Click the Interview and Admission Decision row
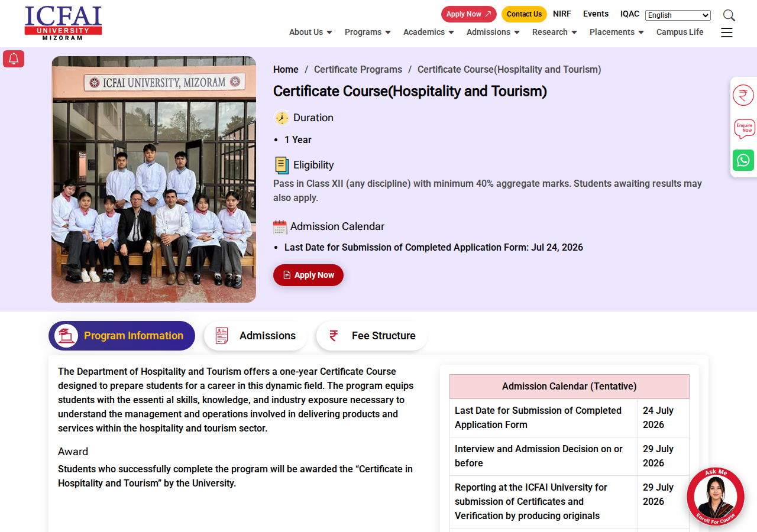The image size is (757, 532). click(x=570, y=456)
